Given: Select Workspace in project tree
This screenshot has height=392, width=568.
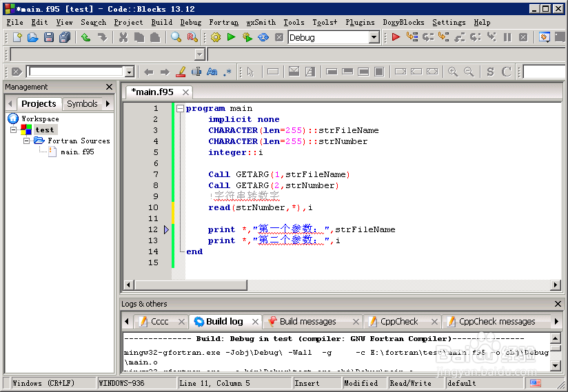Looking at the screenshot, I should coord(40,118).
